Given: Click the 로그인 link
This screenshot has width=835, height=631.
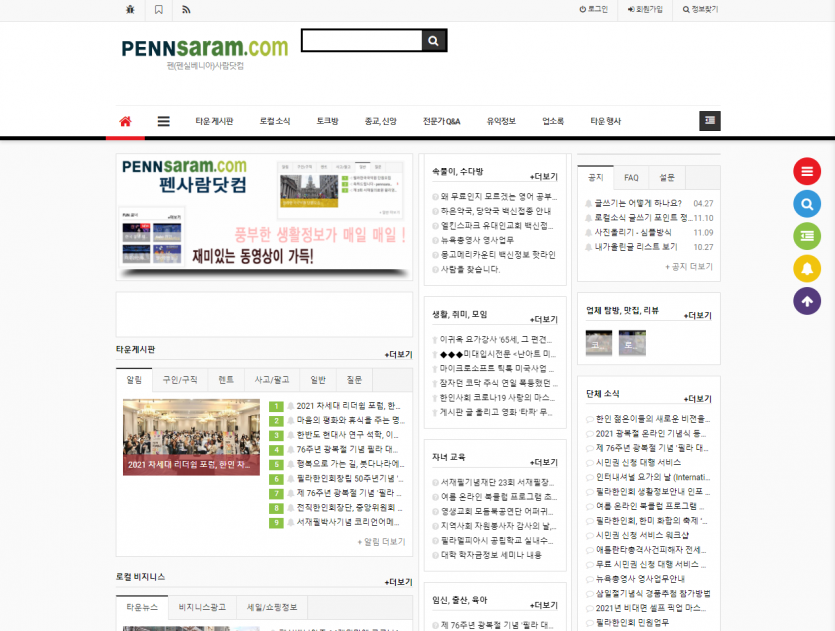Looking at the screenshot, I should click(x=594, y=9).
